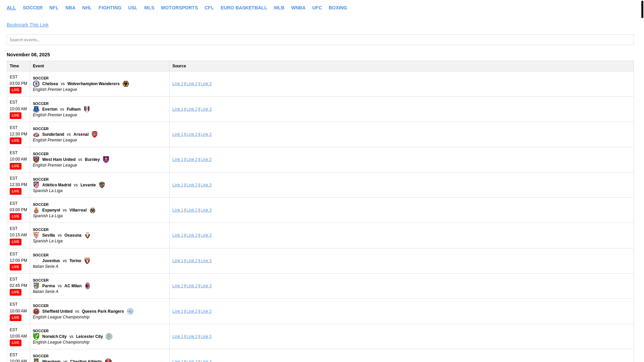The height and width of the screenshot is (362, 644).
Task: Open the NBA category
Action: tap(70, 8)
